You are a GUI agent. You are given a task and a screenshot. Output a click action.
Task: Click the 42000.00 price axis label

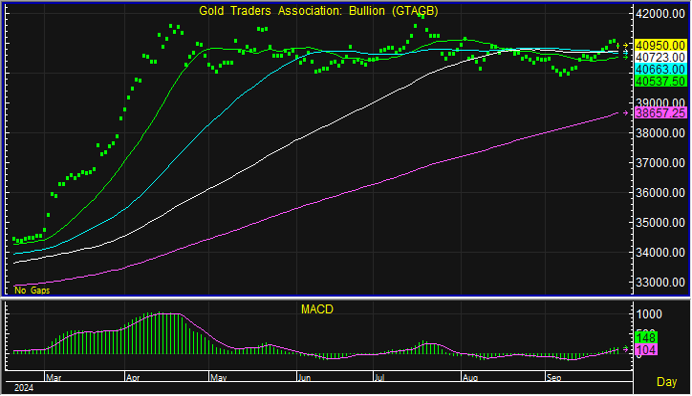click(x=660, y=14)
